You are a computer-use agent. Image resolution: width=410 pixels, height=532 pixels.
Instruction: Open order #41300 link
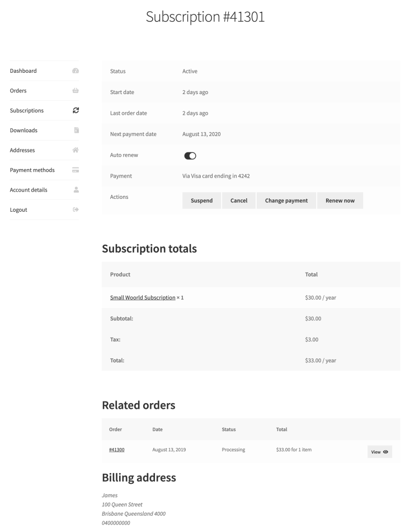tap(116, 450)
